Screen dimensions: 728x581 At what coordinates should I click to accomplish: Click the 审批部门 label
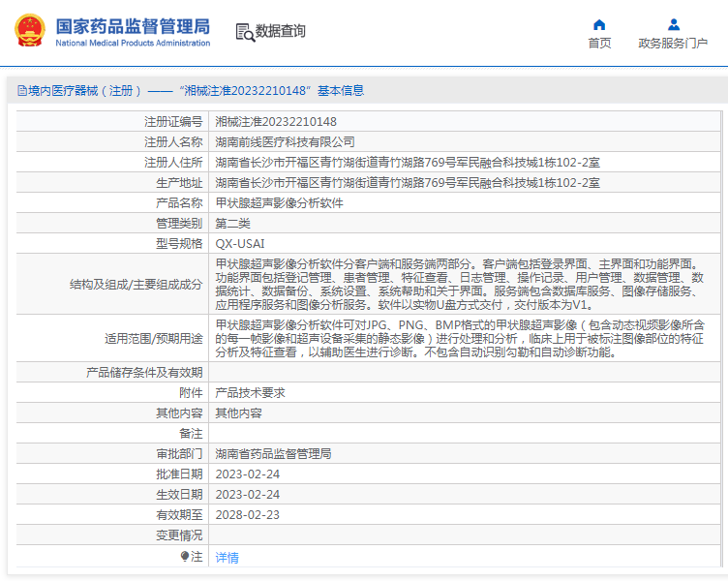(x=179, y=454)
